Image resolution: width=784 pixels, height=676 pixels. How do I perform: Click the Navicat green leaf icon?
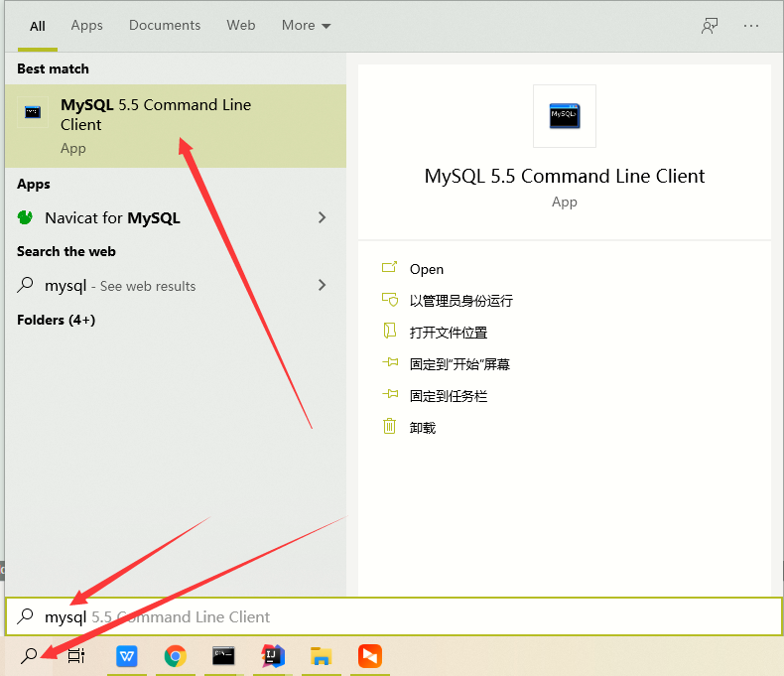[25, 217]
